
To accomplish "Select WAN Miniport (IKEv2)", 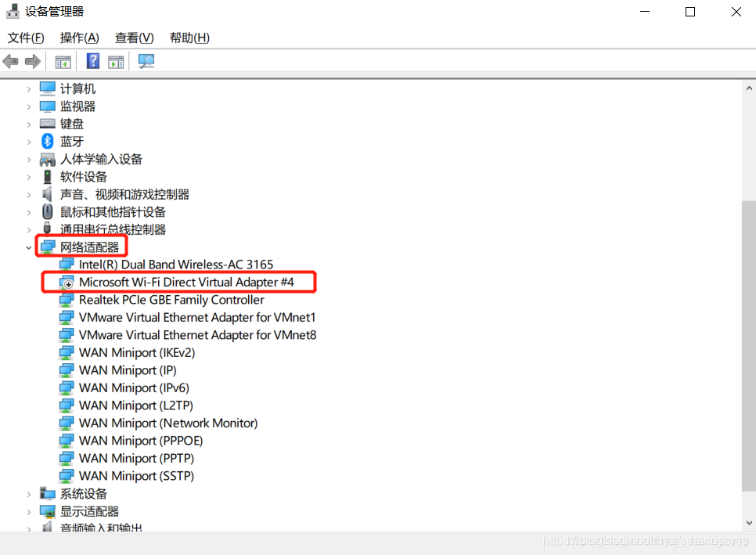I will 137,352.
